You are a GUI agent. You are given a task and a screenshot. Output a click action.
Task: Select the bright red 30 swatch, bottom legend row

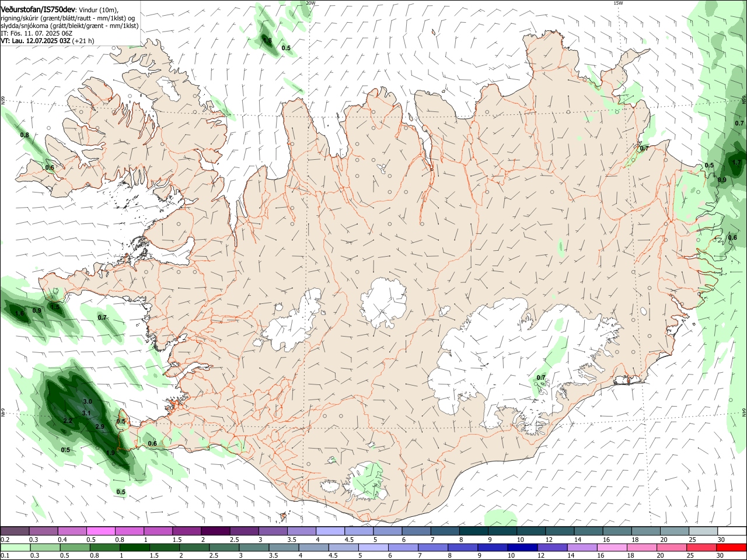(732, 547)
